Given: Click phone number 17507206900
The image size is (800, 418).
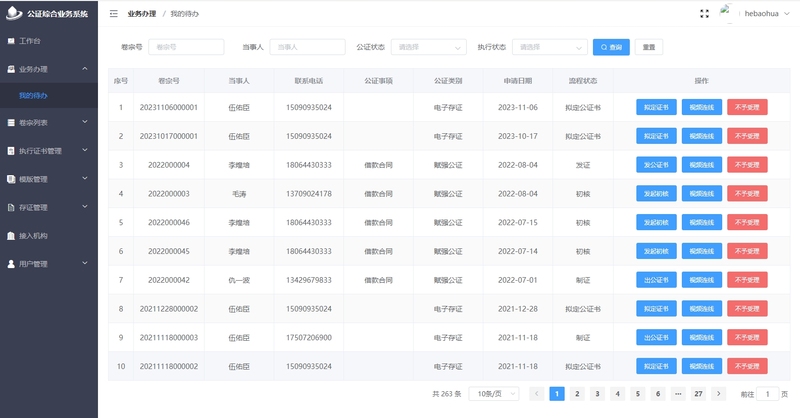Looking at the screenshot, I should [x=309, y=337].
